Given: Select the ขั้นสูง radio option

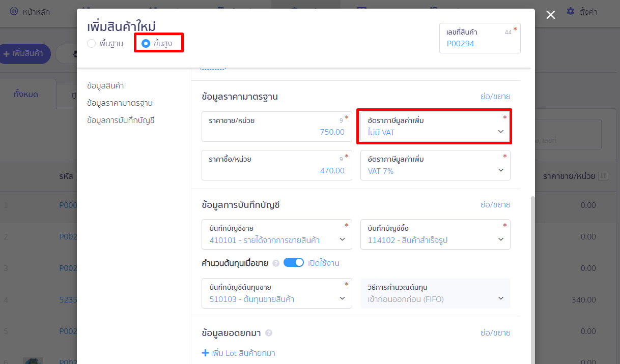Looking at the screenshot, I should [x=146, y=44].
